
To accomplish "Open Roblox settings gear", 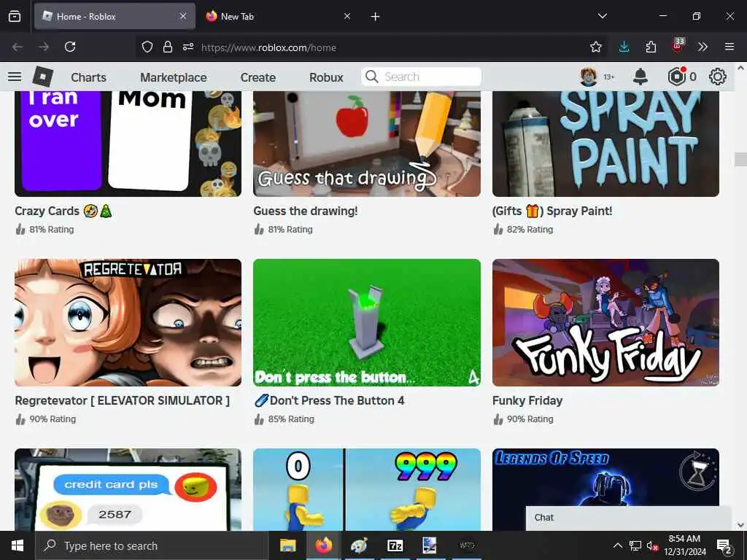I will point(718,77).
